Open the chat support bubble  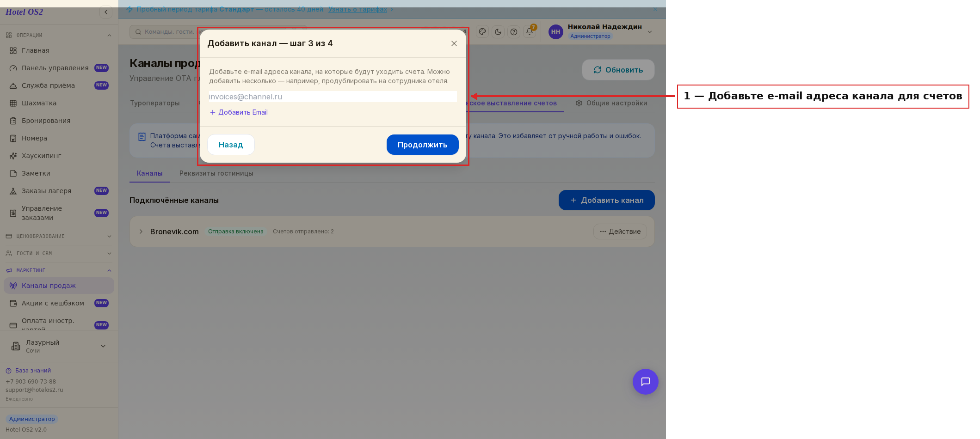click(645, 382)
